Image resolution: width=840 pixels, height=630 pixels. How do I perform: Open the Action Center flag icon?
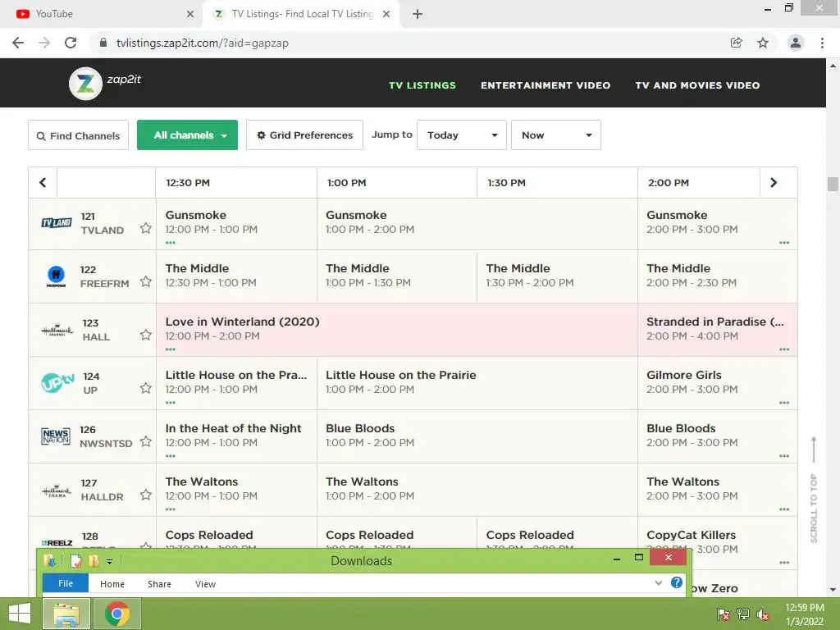[x=723, y=614]
